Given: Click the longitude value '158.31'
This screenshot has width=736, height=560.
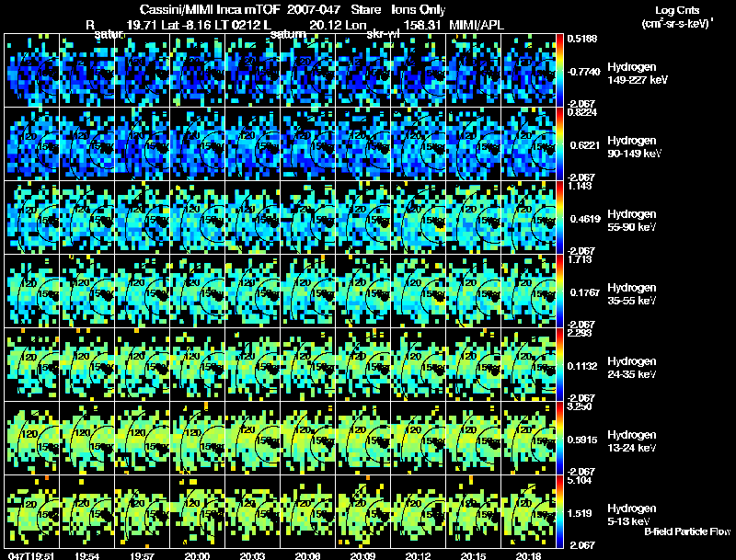Looking at the screenshot, I should click(422, 25).
